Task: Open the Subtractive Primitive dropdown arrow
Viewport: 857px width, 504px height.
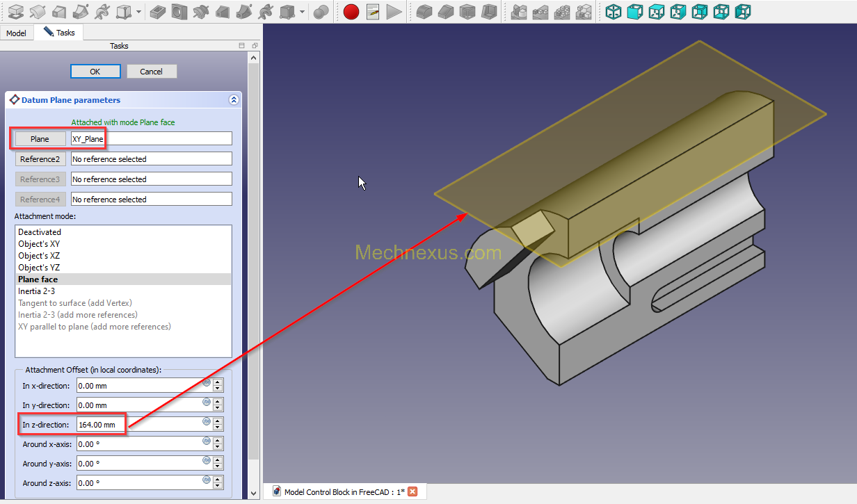Action: (x=302, y=12)
